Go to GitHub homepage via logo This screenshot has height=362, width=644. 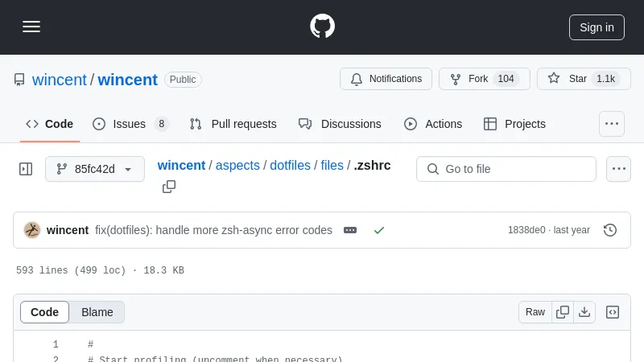[x=322, y=27]
